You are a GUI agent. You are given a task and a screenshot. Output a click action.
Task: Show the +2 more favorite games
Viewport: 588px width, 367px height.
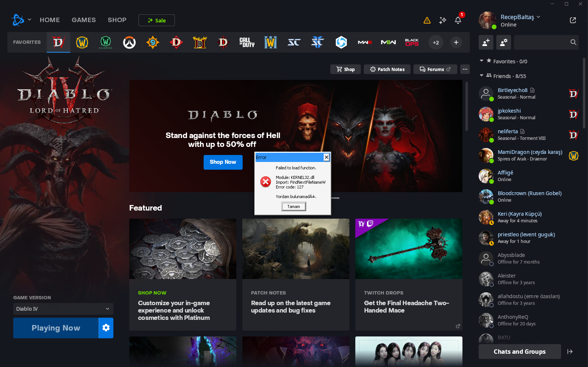click(x=436, y=42)
